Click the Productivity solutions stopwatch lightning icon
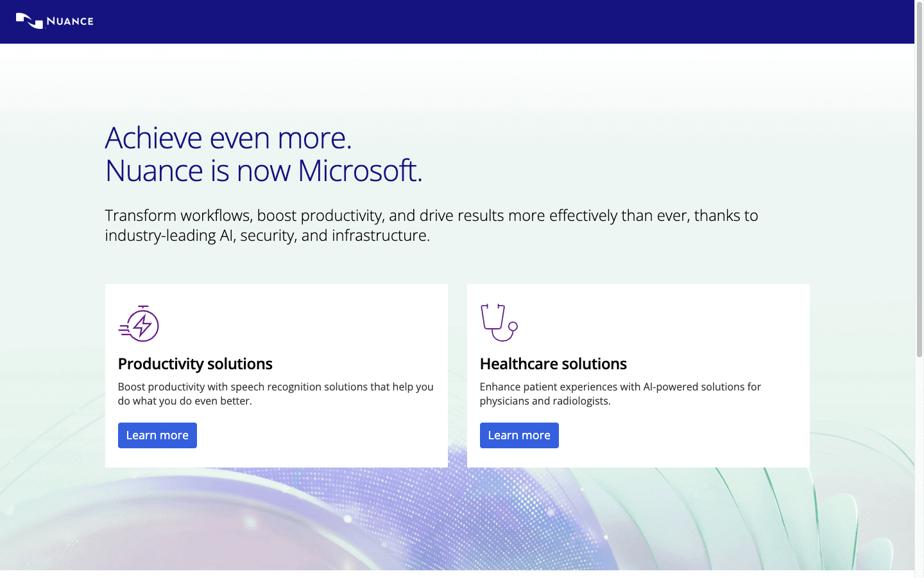The image size is (924, 578). [139, 323]
